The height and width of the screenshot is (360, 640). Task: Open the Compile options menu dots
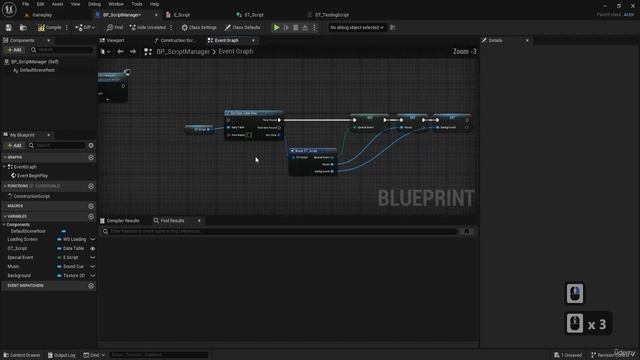67,27
